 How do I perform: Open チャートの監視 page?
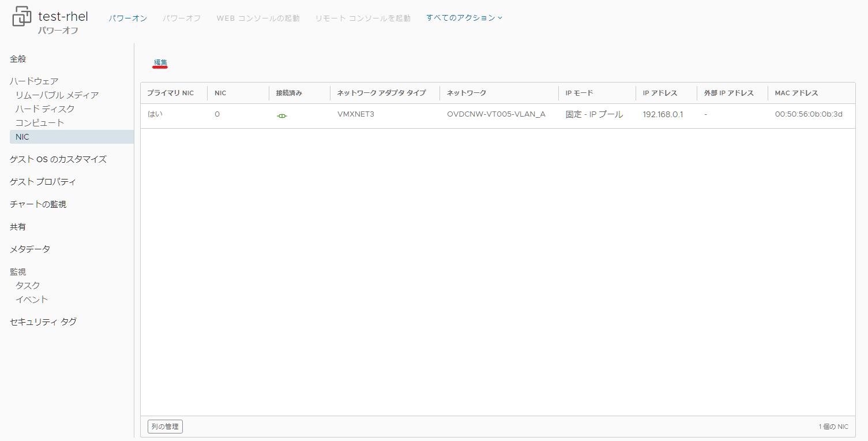[x=38, y=204]
